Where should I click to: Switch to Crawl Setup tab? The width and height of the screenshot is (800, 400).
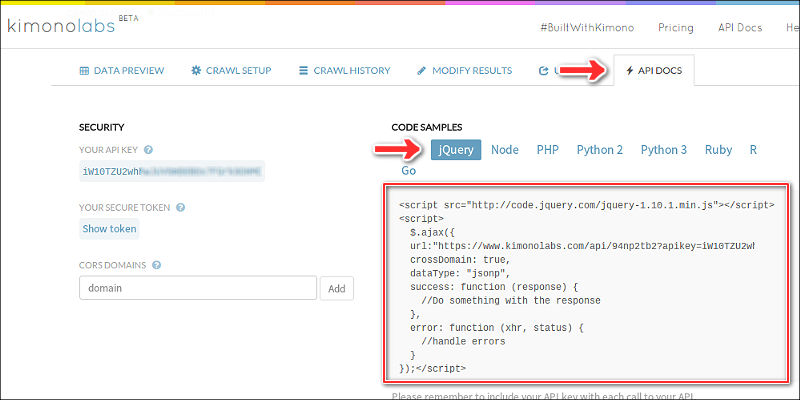pyautogui.click(x=231, y=70)
